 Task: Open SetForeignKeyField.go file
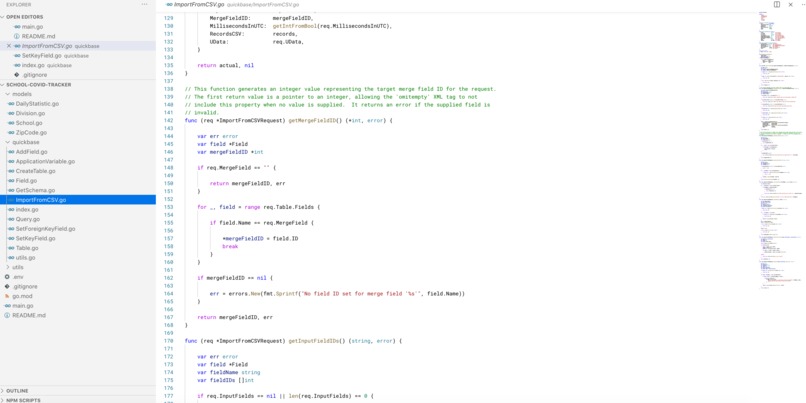(x=45, y=229)
